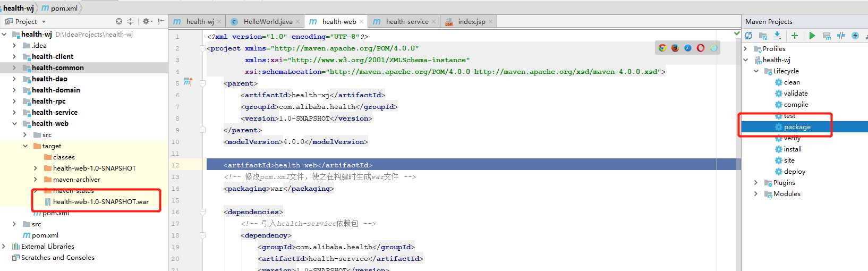868x271 pixels.
Task: Run the selected Maven build with green arrow
Action: point(812,36)
